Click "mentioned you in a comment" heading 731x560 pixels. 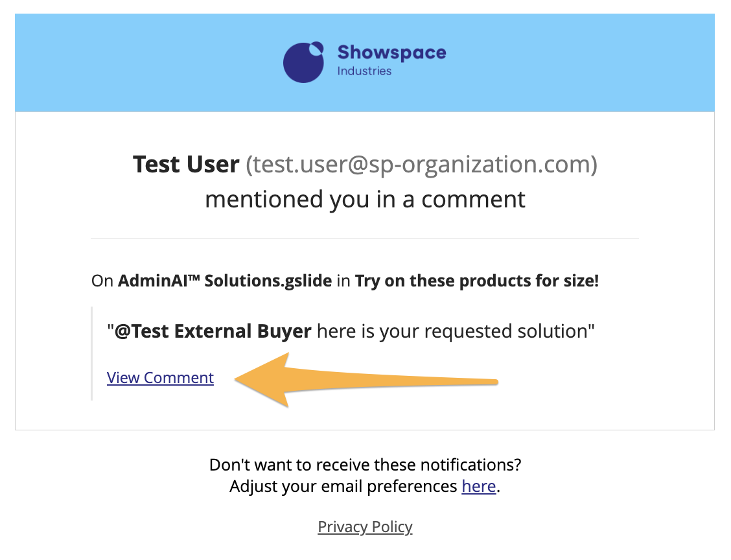[365, 199]
